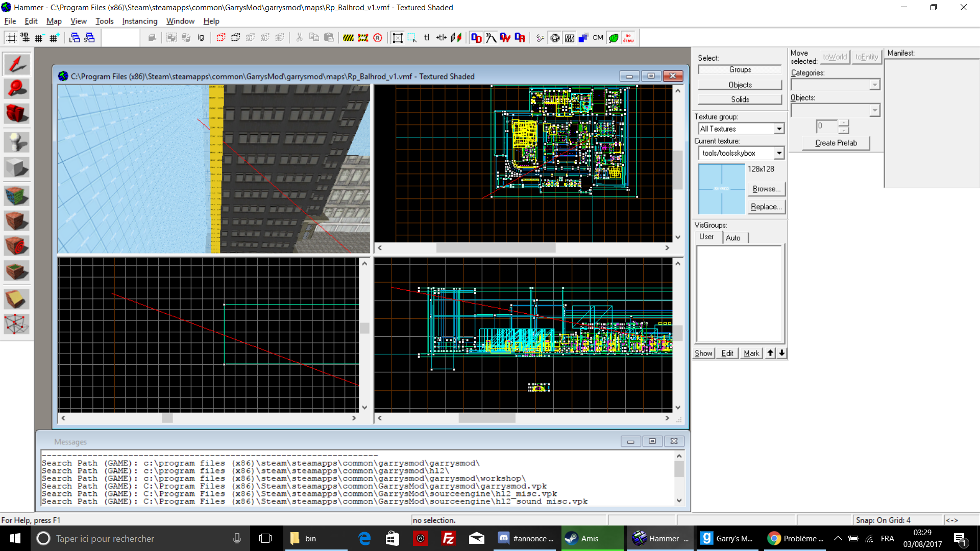This screenshot has height=551, width=980.
Task: Select the Magnify tool
Action: (17, 89)
